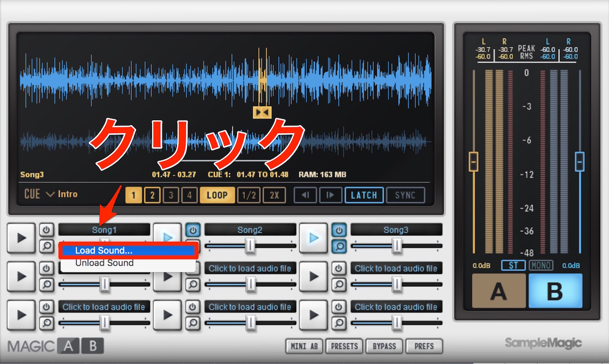The width and height of the screenshot is (609, 364).
Task: Click the magnifier zoom icon for Song1
Action: 47,246
